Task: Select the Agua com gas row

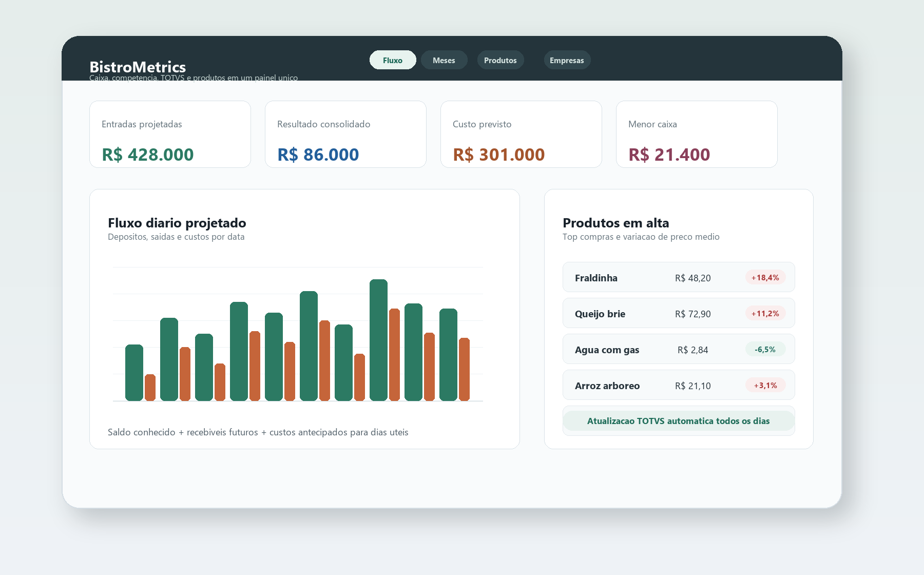Action: pos(679,349)
